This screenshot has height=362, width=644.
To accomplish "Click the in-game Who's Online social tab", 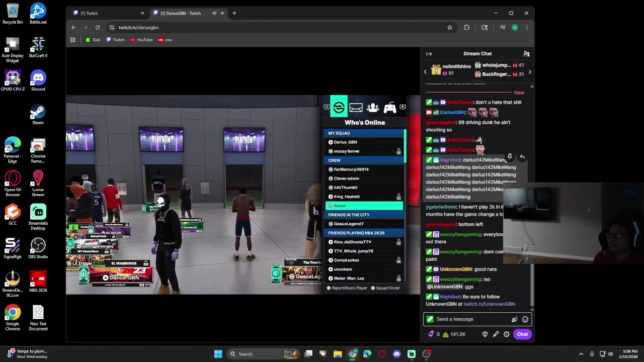I will pos(339,107).
